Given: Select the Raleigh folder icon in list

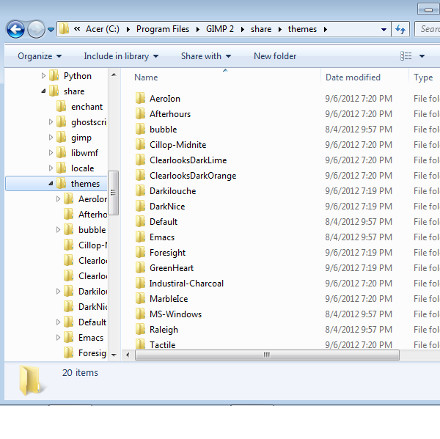Looking at the screenshot, I should [x=140, y=329].
